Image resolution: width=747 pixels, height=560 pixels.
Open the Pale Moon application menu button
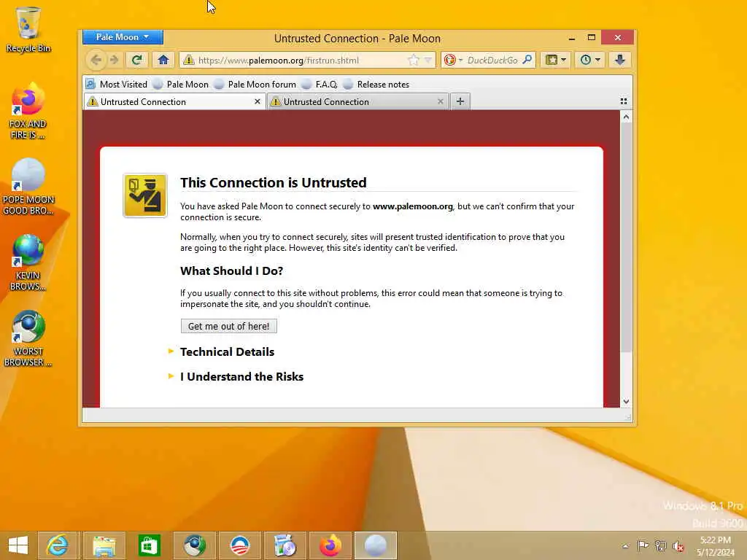(x=123, y=37)
